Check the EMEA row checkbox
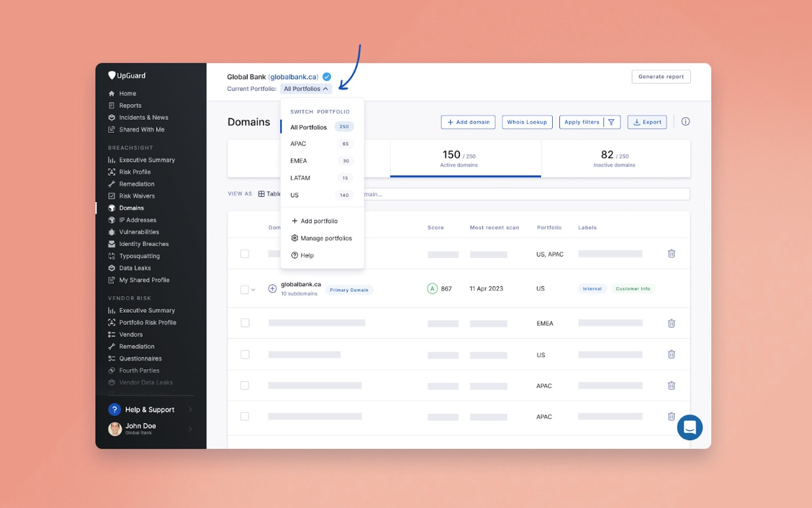The image size is (812, 508). (245, 323)
